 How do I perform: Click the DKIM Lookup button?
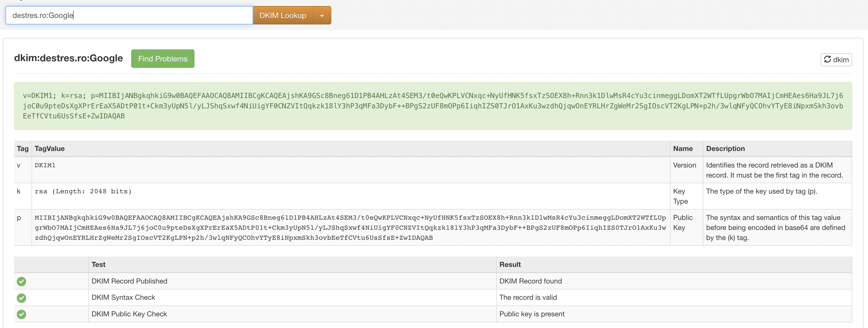283,15
